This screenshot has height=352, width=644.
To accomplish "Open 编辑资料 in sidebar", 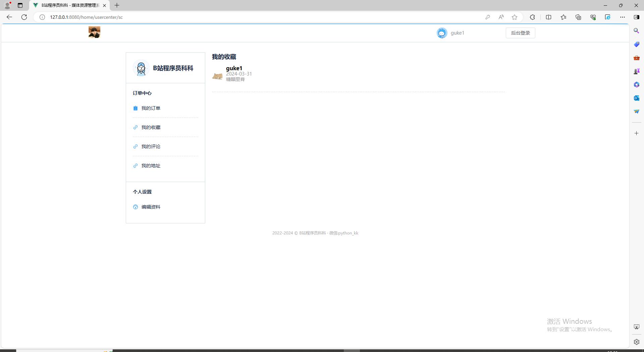I will (x=151, y=207).
